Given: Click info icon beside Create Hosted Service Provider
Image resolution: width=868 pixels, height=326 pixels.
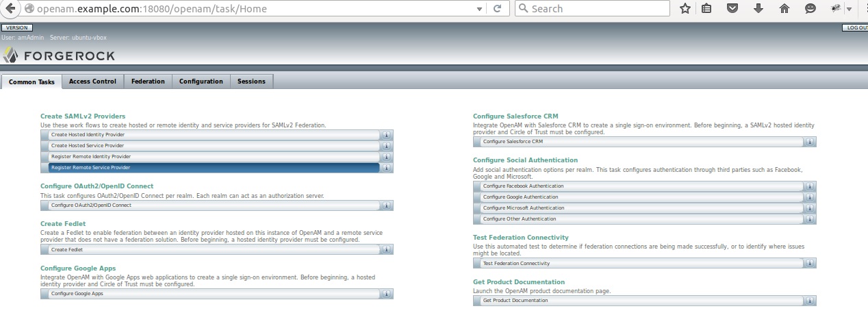Looking at the screenshot, I should [x=386, y=146].
